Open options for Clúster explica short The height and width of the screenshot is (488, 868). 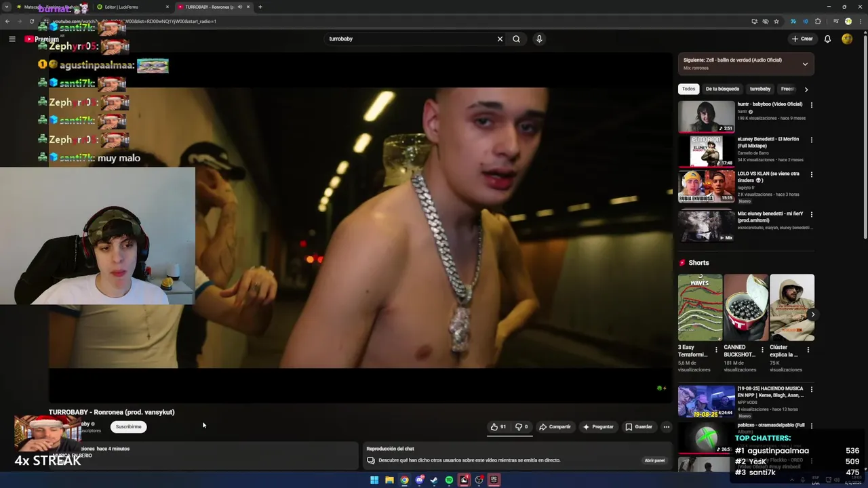click(808, 350)
